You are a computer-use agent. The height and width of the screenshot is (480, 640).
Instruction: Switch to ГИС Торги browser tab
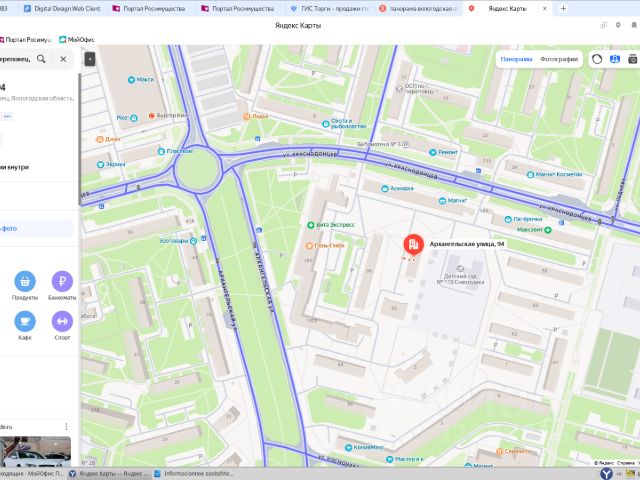(329, 8)
